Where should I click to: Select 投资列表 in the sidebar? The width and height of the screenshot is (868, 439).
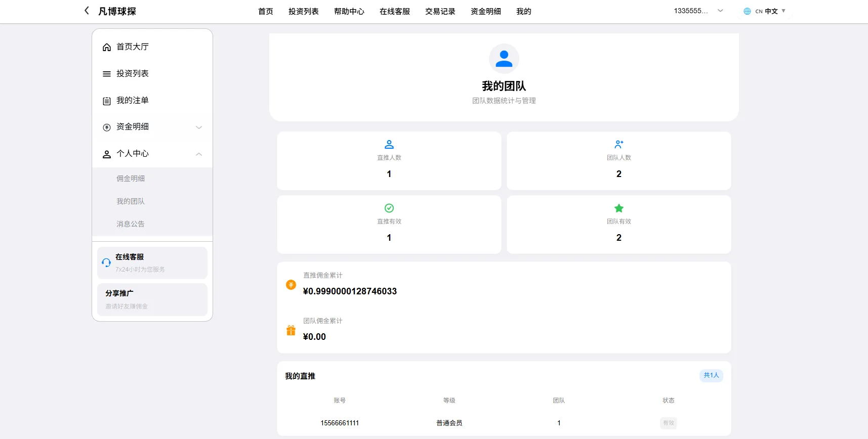pyautogui.click(x=152, y=73)
